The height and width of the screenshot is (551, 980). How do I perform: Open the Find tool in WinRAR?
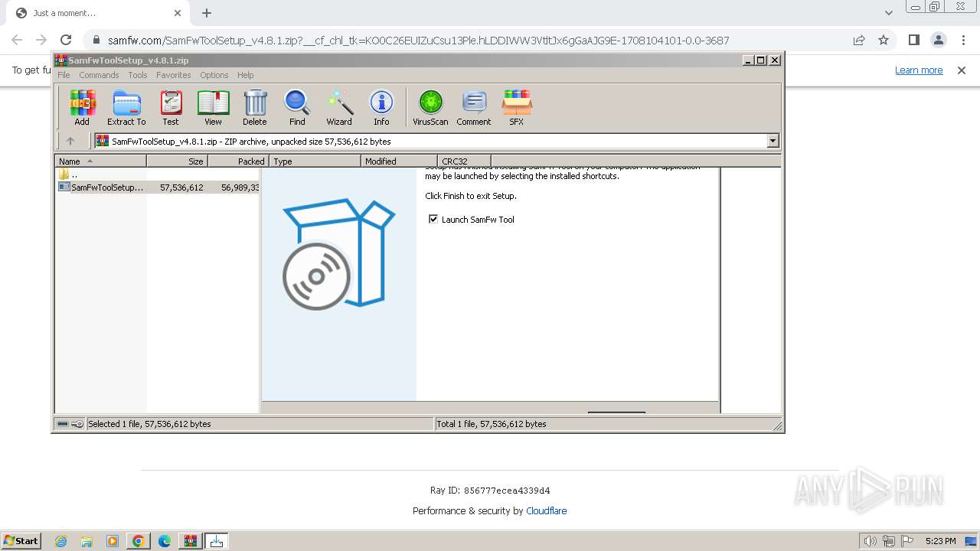pyautogui.click(x=297, y=107)
